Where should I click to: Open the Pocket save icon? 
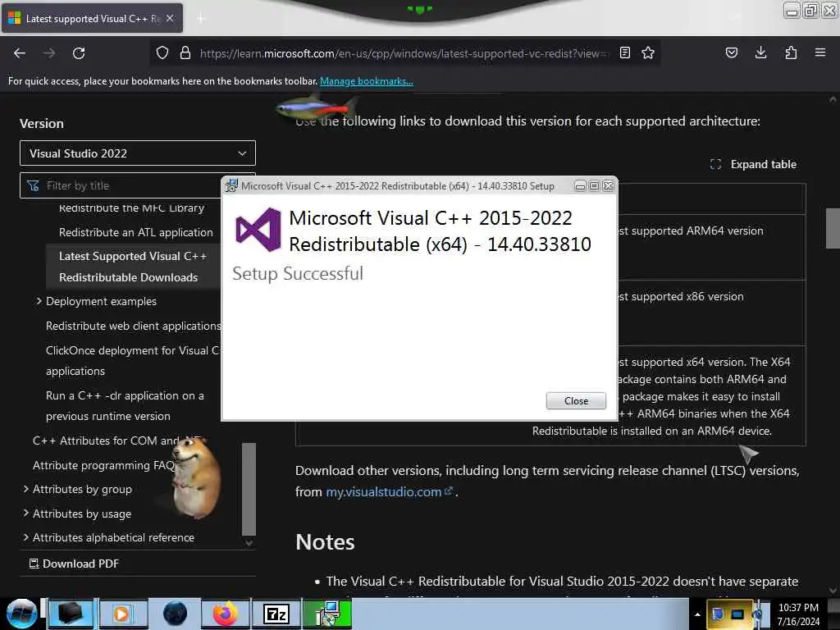pos(731,52)
